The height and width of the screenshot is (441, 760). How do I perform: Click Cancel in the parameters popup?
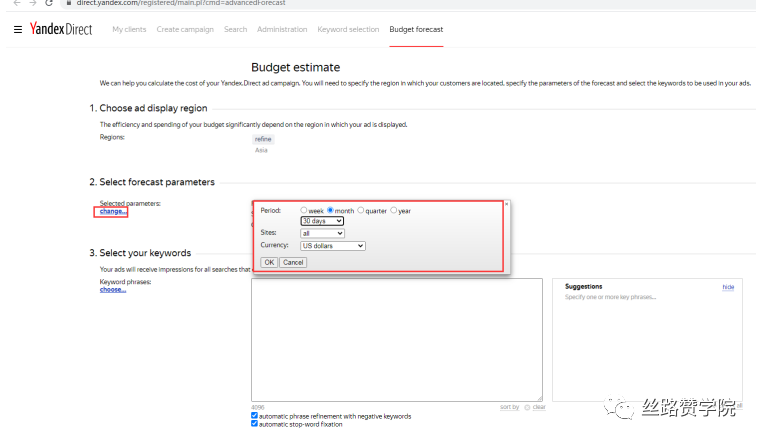(293, 262)
